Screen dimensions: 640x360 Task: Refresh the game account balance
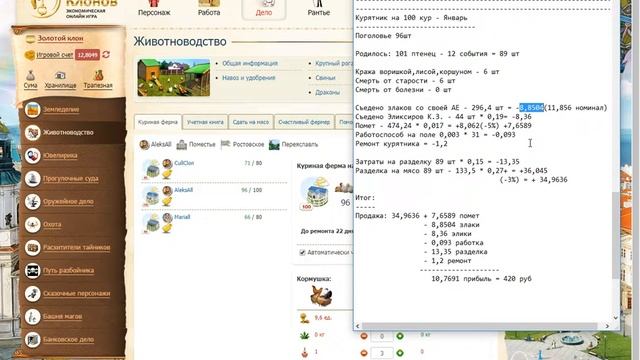106,54
